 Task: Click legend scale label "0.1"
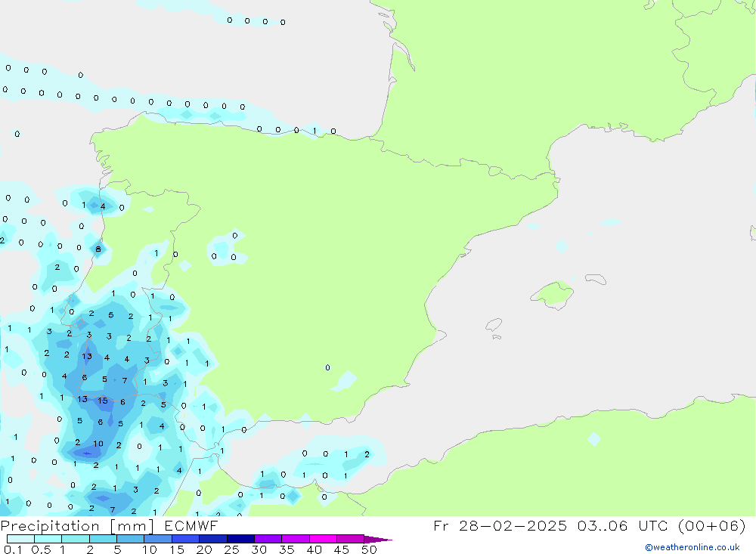[13, 549]
